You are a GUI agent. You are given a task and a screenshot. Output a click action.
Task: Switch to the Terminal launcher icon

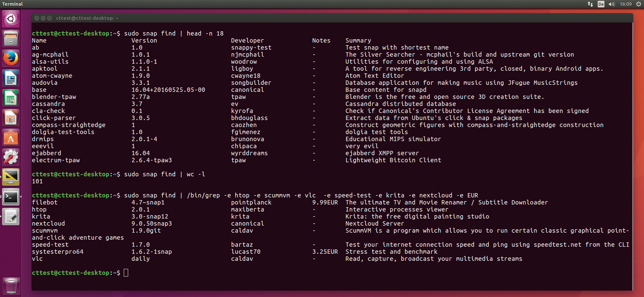11,197
